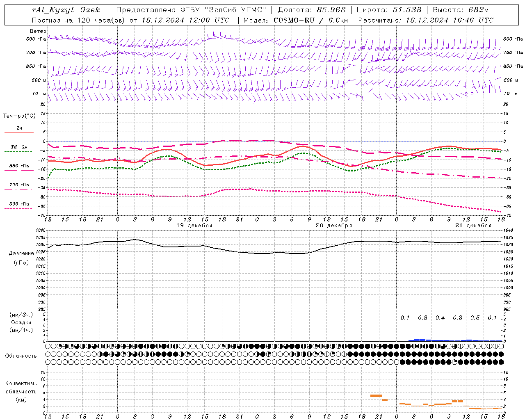Click the Ветер wind panel label

click(x=38, y=31)
